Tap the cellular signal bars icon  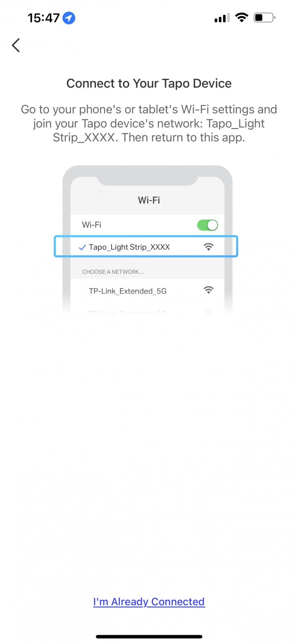(222, 18)
